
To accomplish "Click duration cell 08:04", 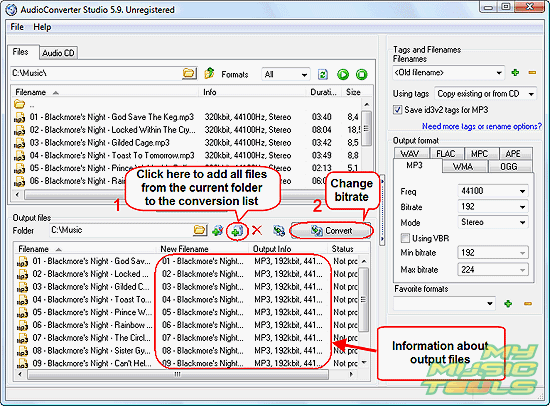I will coord(321,130).
